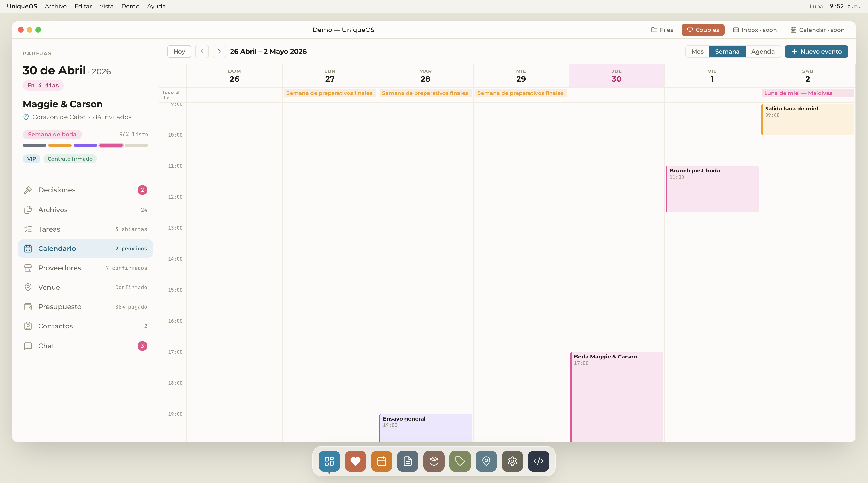Screen dimensions: 868x483
Task: Open the Demo menu in menu bar
Action: point(130,6)
